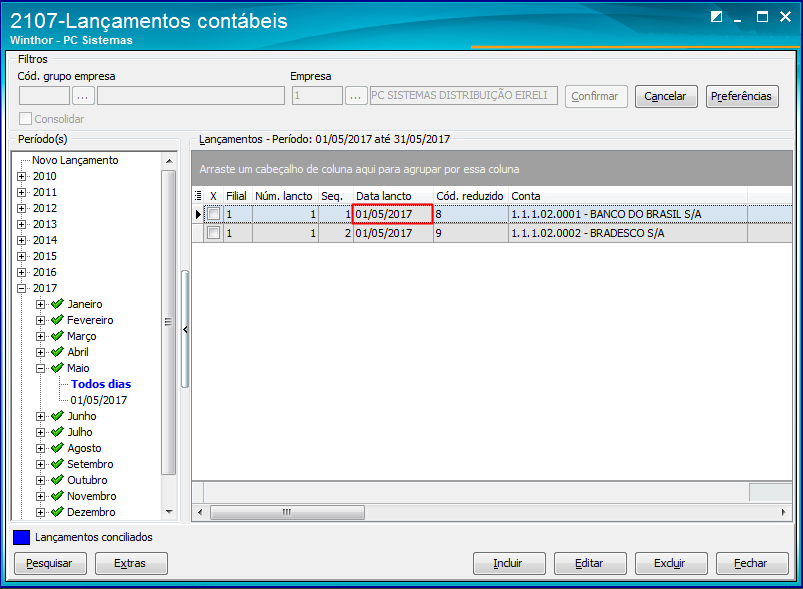803x589 pixels.
Task: Sort by Conta column header
Action: pos(627,196)
